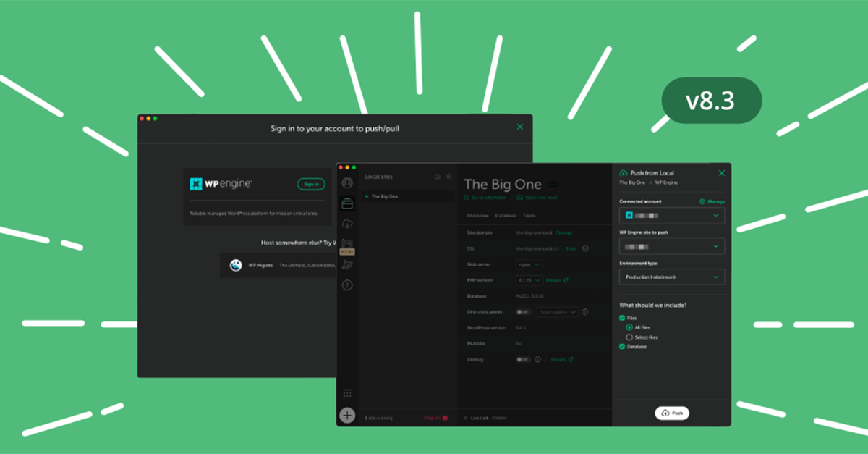The width and height of the screenshot is (868, 454).
Task: Switch to the Overview tab
Action: coord(477,216)
